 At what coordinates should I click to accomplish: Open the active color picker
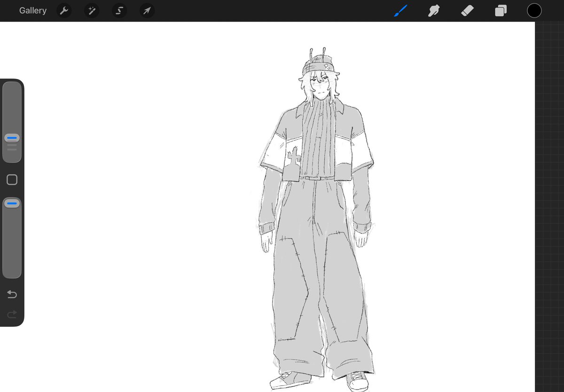pyautogui.click(x=534, y=10)
